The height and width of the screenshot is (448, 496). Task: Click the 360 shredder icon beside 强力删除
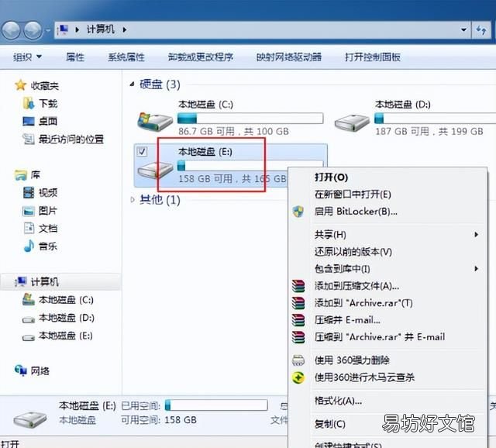pos(298,360)
